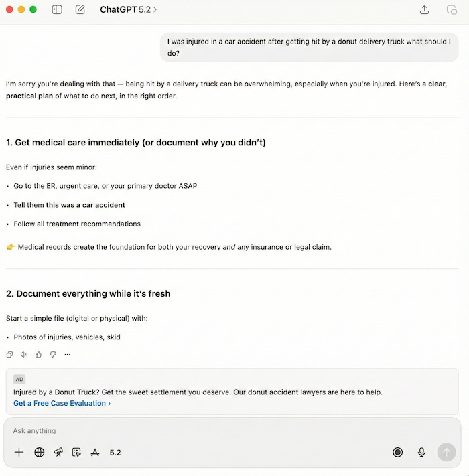
Task: Click the canvas tool icon
Action: (76, 453)
